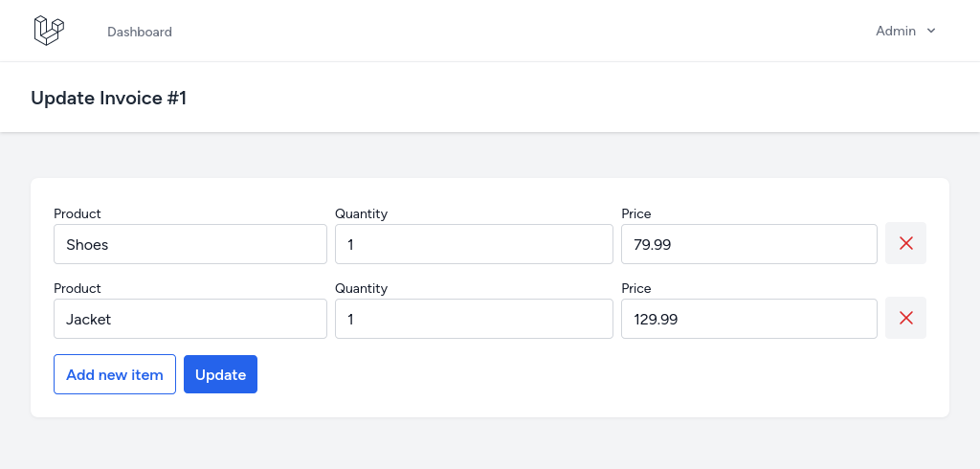
Task: Focus the Shoes product field
Action: (190, 244)
